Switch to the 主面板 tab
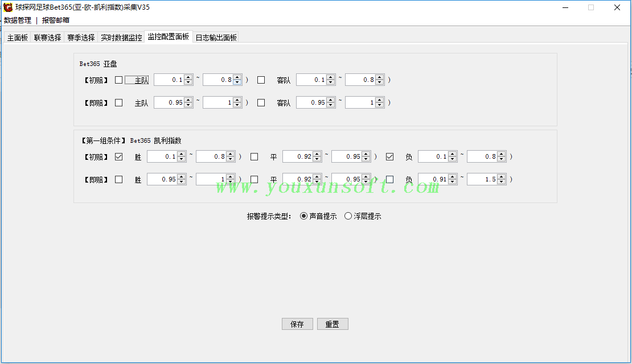 [17, 38]
